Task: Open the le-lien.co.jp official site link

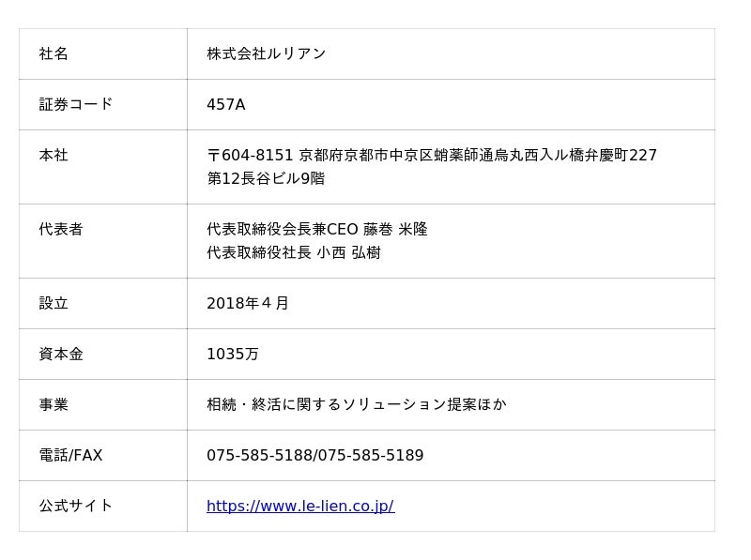Action: coord(299,507)
